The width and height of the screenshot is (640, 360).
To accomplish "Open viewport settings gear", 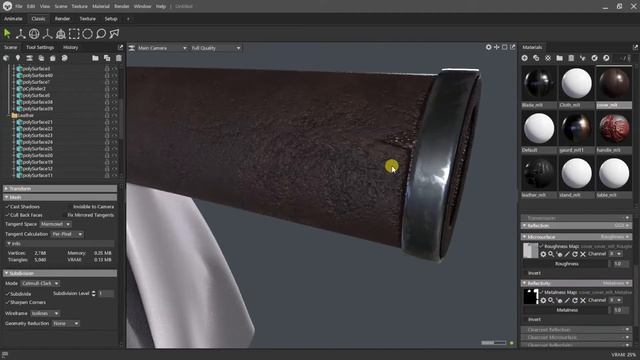I will click(489, 47).
